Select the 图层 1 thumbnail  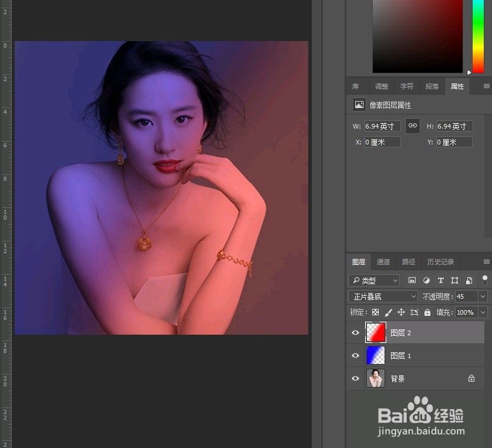pos(376,355)
